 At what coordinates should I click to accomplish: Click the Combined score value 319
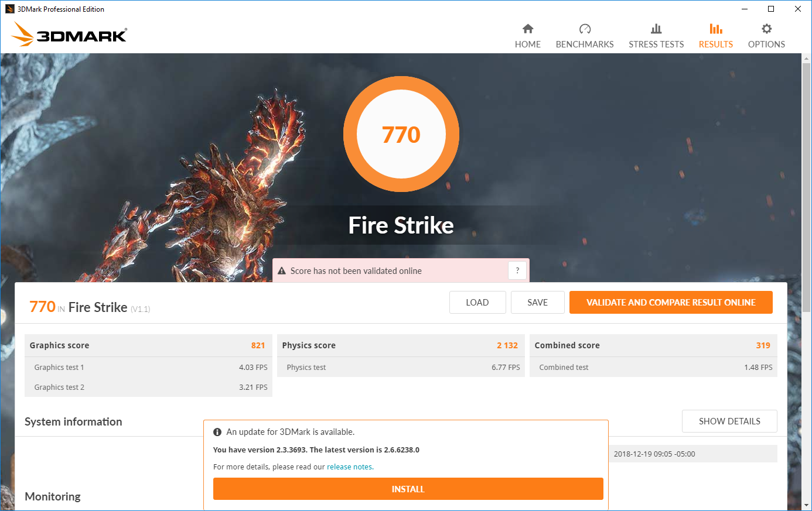point(763,345)
